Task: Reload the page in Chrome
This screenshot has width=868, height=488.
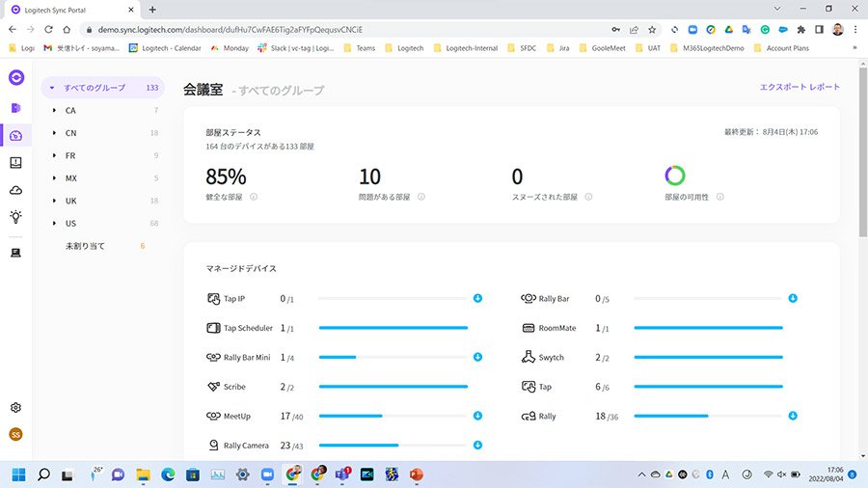Action: (x=49, y=29)
